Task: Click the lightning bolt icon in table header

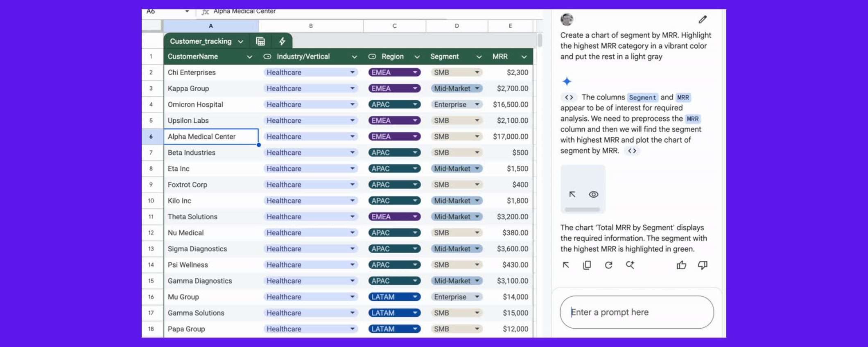Action: coord(282,41)
